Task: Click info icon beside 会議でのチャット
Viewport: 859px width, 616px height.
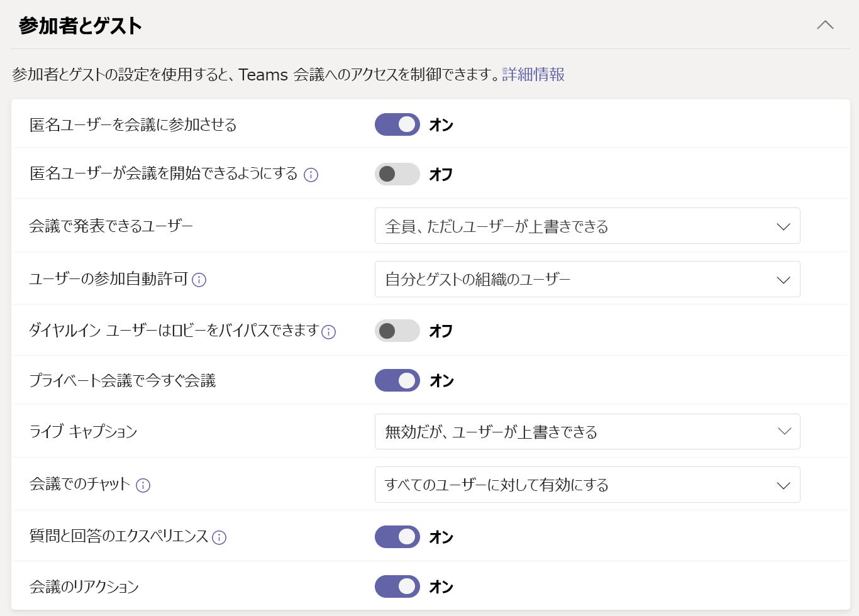Action: coord(143,485)
